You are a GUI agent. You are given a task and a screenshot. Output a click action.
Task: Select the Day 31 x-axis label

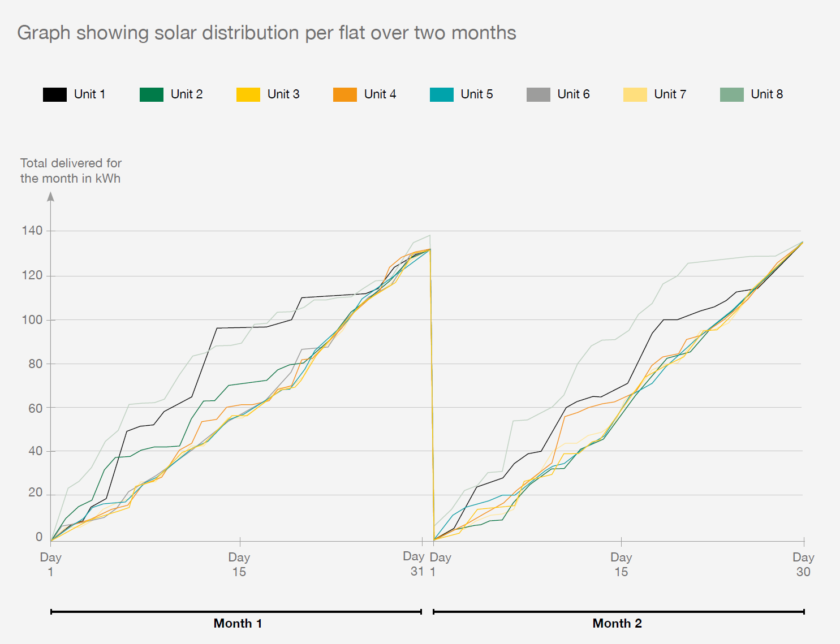click(414, 564)
